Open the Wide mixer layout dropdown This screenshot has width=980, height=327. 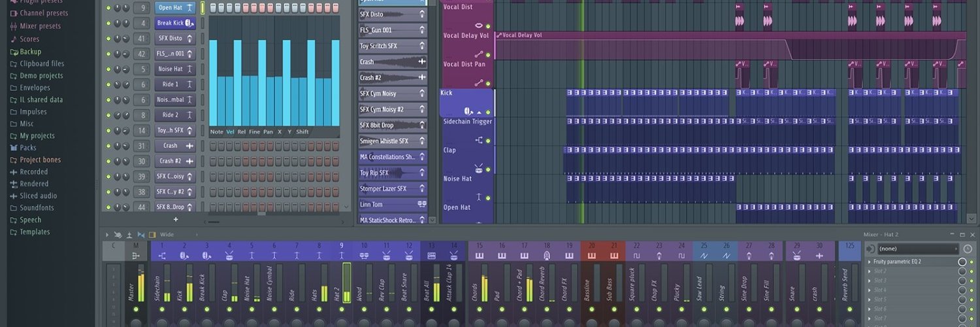(179, 234)
